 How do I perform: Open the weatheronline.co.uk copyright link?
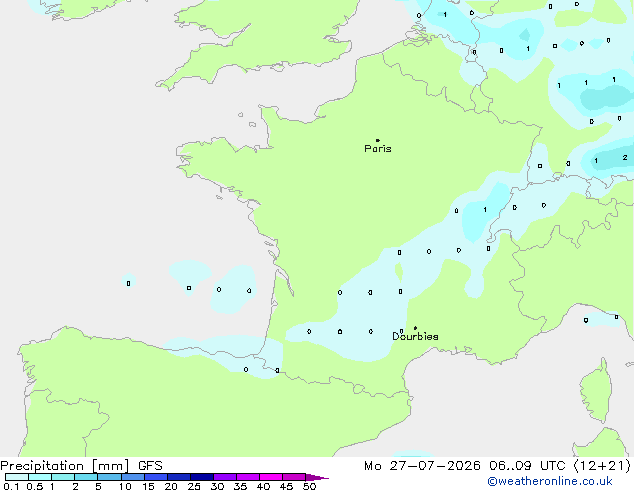coord(550,481)
